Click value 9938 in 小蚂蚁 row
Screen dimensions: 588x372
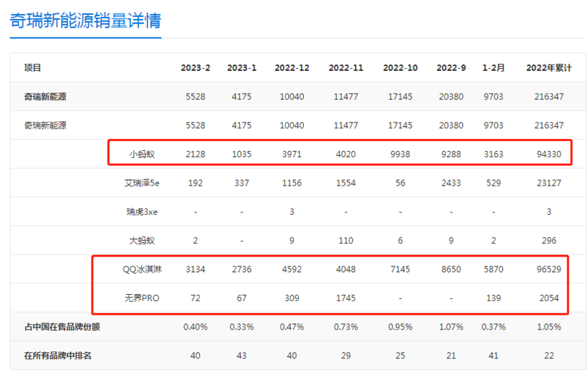coord(400,154)
